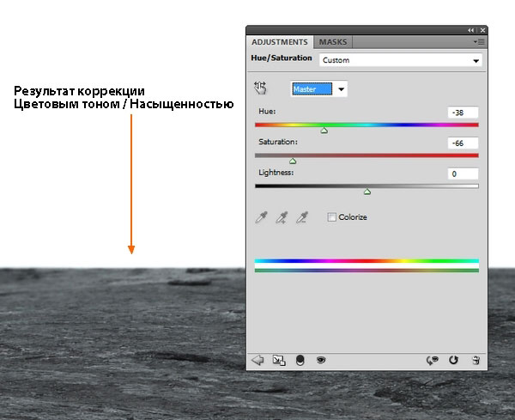
Task: Switch panel to expanded view icon
Action: point(279,360)
